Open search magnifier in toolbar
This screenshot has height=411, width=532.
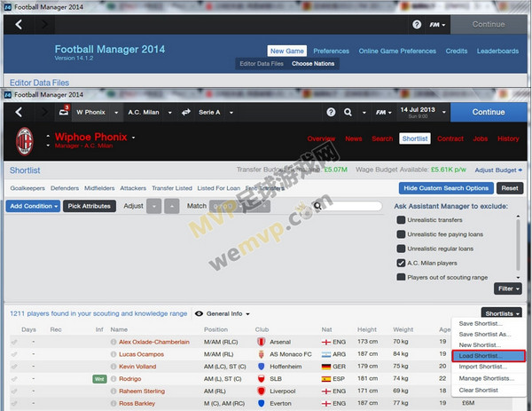[x=348, y=112]
